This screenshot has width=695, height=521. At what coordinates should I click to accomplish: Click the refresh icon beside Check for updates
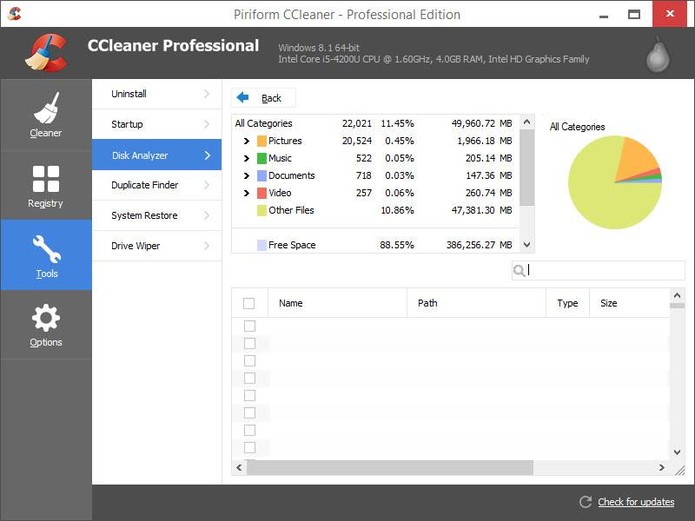click(586, 502)
